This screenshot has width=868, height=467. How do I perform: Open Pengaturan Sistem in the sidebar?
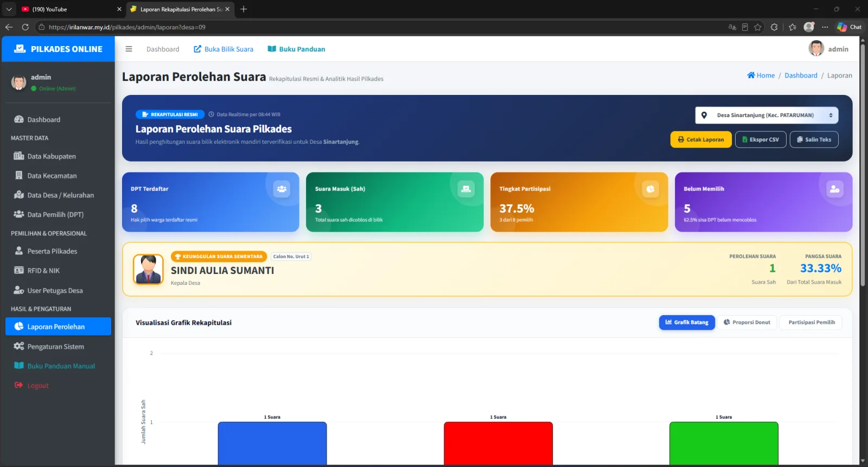[x=58, y=347]
